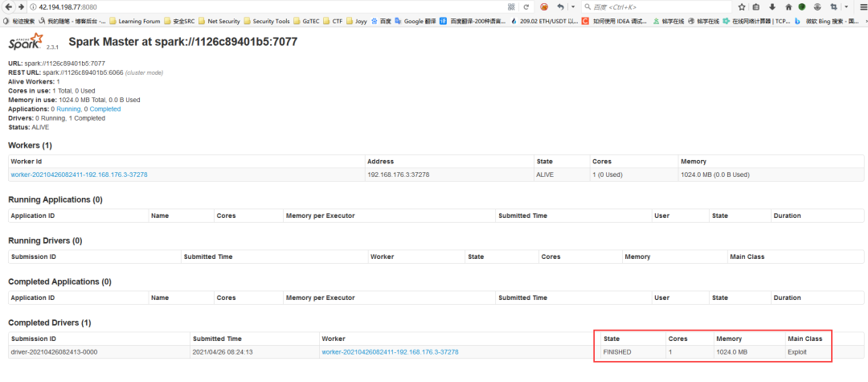Open worker link in the Workers table
This screenshot has height=382, width=868.
pos(79,175)
